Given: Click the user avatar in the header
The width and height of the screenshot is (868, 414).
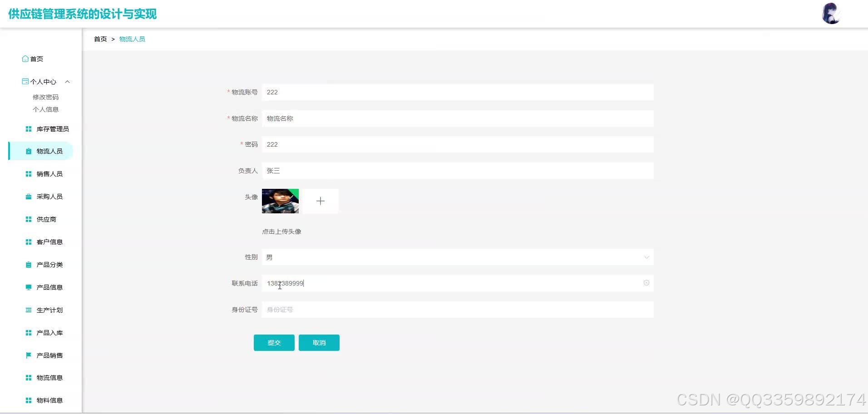Looking at the screenshot, I should click(x=831, y=14).
